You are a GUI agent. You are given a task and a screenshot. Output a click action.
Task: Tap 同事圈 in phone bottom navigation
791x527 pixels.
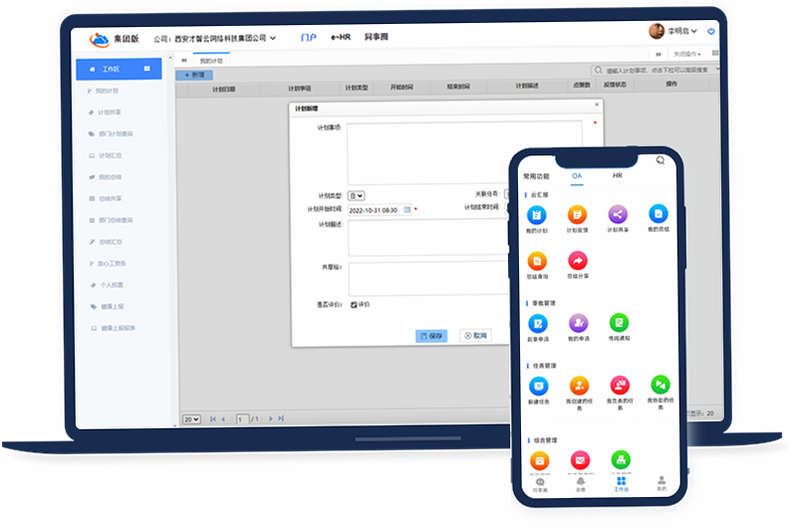pyautogui.click(x=540, y=486)
